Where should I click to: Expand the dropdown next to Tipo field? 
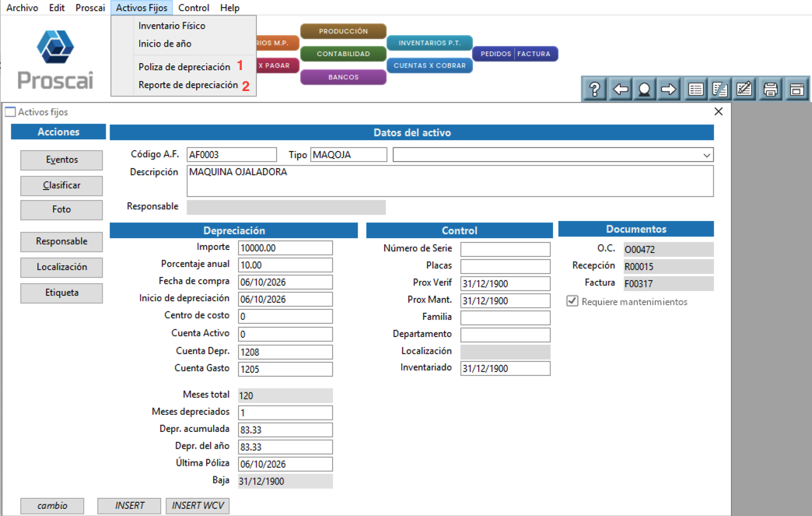pyautogui.click(x=706, y=155)
